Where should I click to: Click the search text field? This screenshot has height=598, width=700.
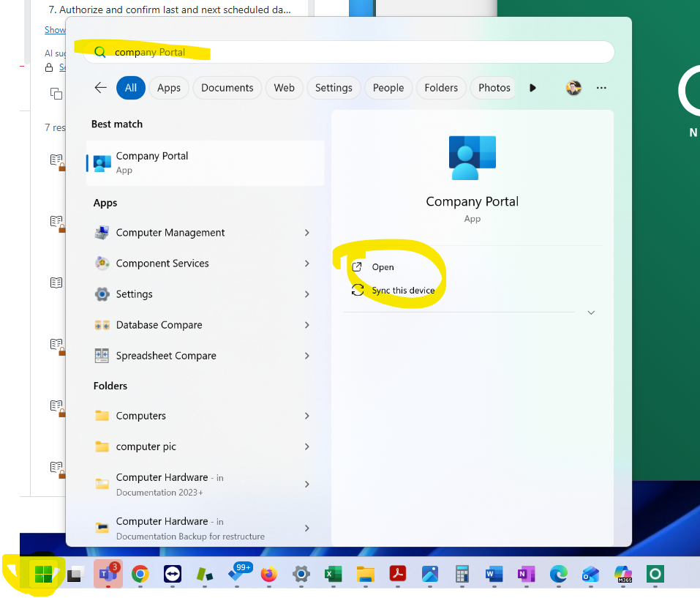pyautogui.click(x=351, y=52)
